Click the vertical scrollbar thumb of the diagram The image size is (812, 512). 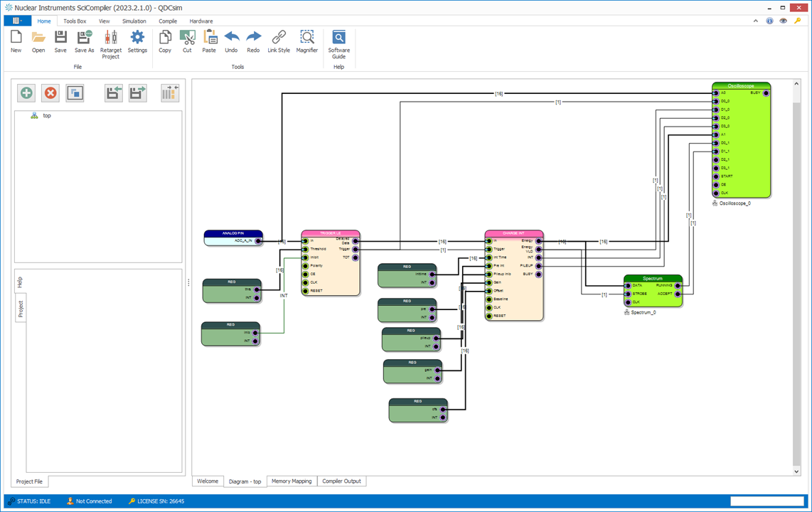coord(796,284)
